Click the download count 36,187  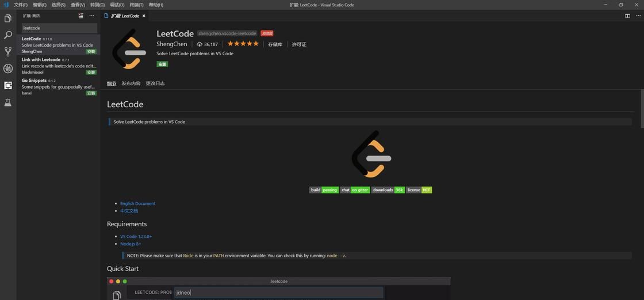click(x=208, y=44)
